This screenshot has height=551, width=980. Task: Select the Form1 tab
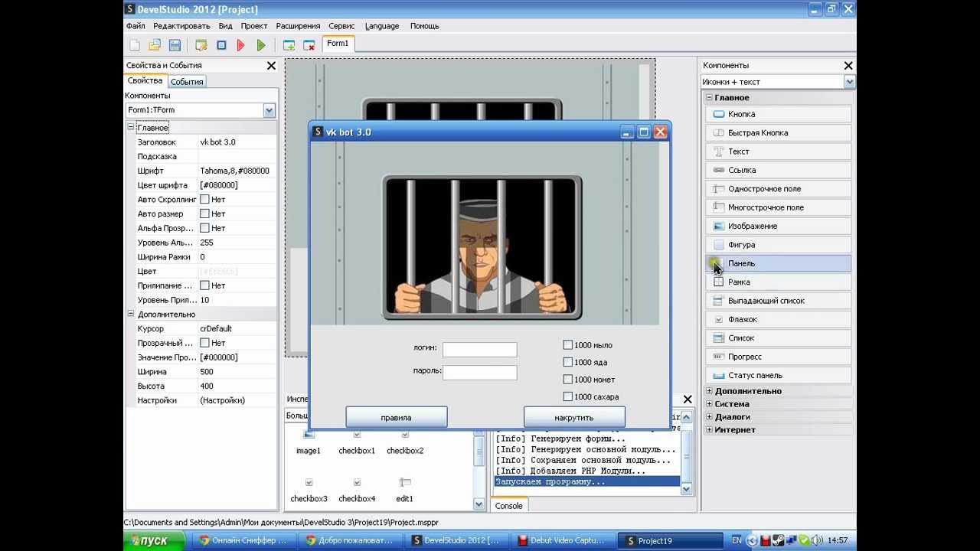pos(338,44)
